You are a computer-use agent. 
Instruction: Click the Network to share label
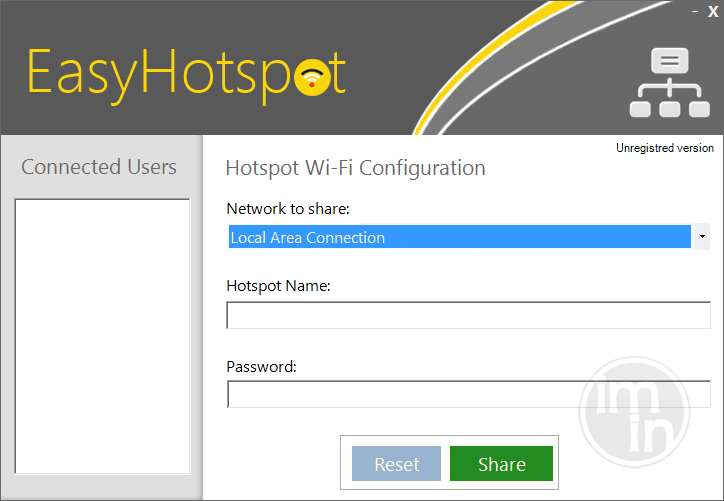tap(288, 209)
